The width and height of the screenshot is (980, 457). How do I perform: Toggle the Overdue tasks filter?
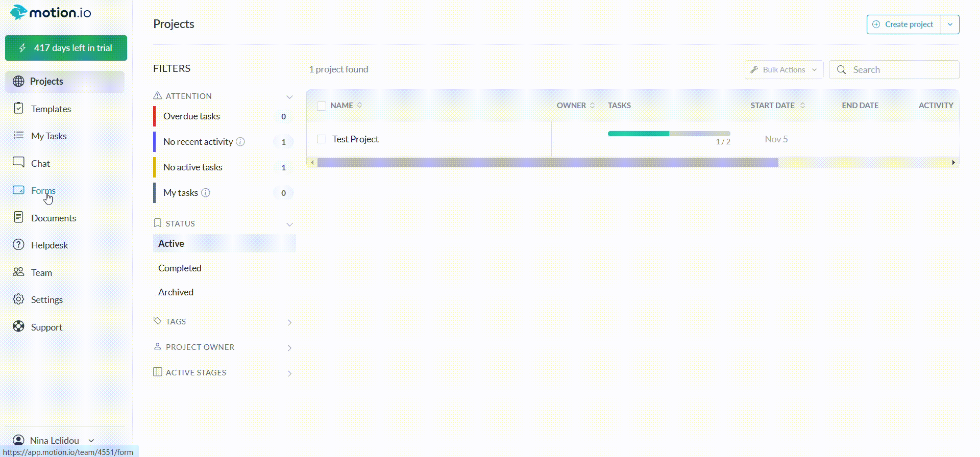(x=192, y=116)
